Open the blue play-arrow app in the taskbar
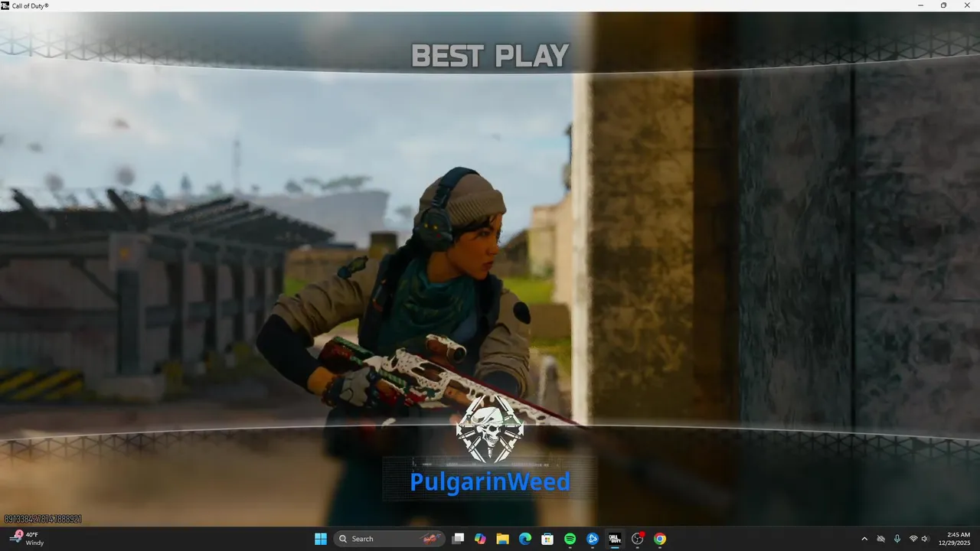 [593, 539]
